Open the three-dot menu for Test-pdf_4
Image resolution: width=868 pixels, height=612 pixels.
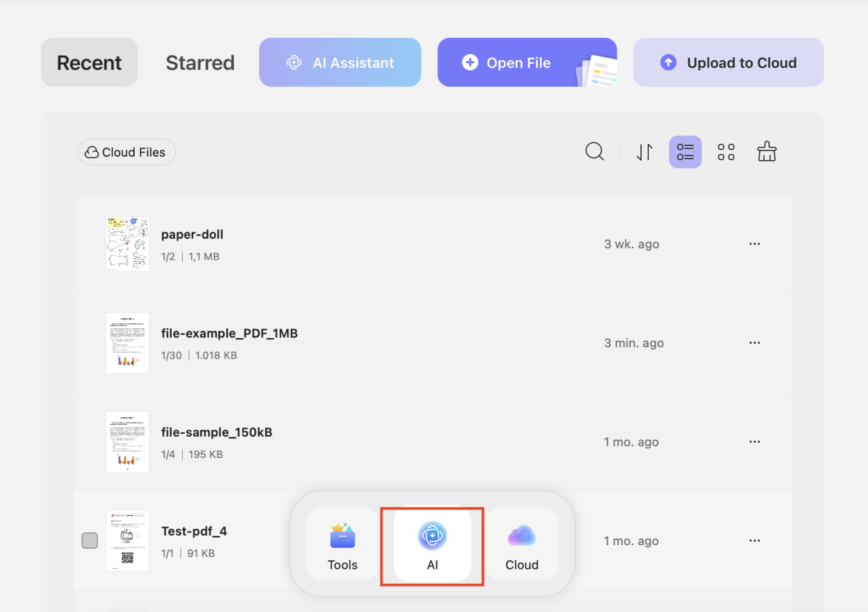[x=754, y=540]
